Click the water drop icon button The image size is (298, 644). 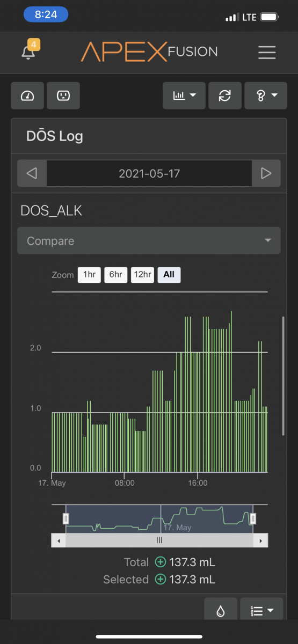221,610
